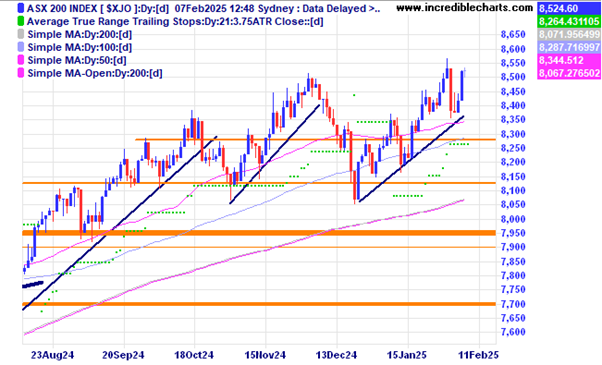Select the Simple MA:Dy:200:[d] legend entry

(x=79, y=35)
